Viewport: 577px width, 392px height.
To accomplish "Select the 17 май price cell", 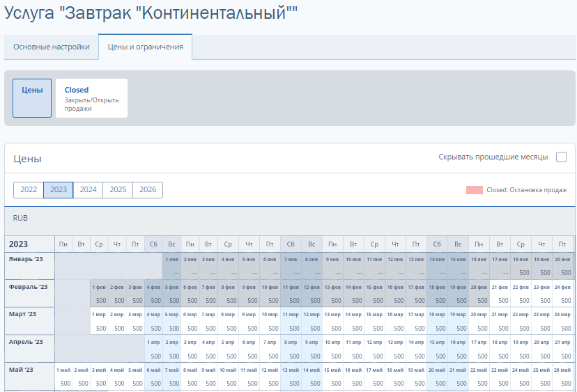I will [x=374, y=376].
